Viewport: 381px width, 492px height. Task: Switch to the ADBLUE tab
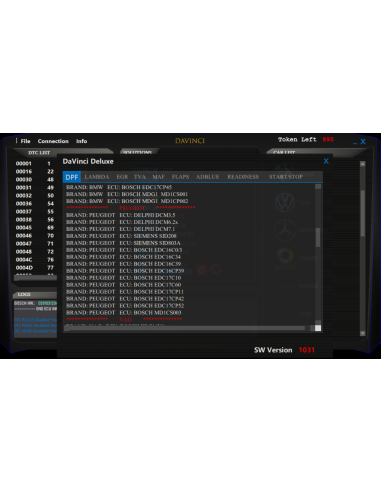tap(208, 177)
